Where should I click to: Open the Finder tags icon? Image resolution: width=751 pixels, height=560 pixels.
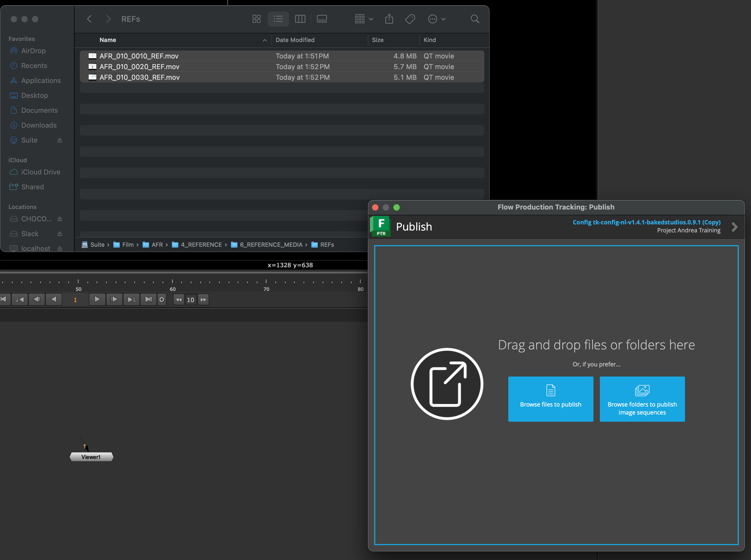(x=410, y=19)
